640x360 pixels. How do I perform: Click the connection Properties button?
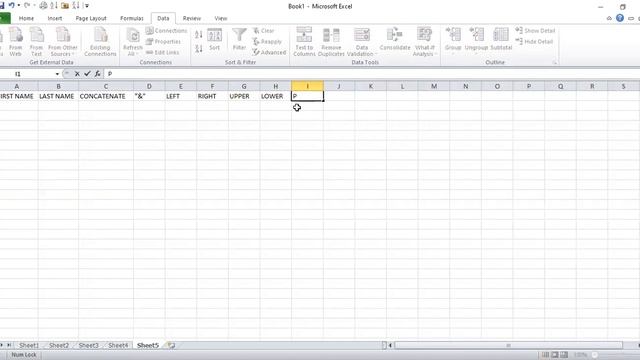pyautogui.click(x=163, y=42)
